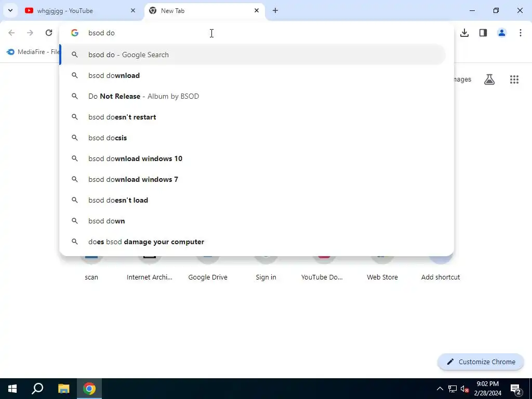This screenshot has height=399, width=532.
Task: Close the New Tab tab
Action: [257, 10]
